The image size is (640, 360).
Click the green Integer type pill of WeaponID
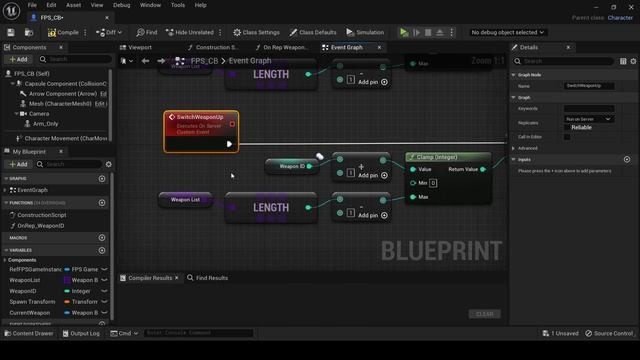tap(67, 291)
